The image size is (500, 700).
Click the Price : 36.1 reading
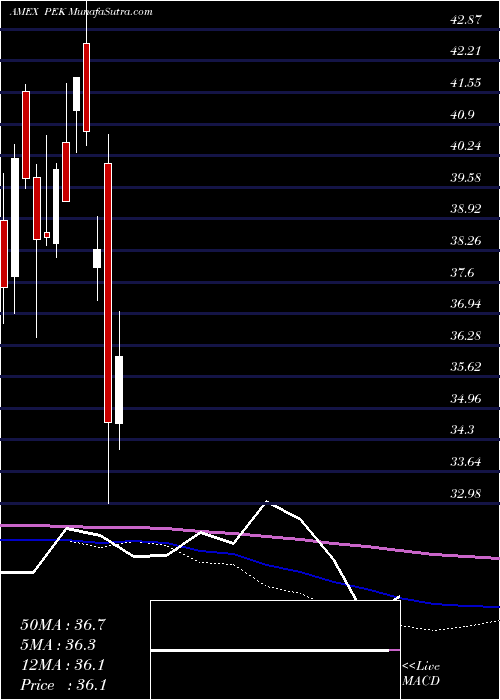click(63, 684)
